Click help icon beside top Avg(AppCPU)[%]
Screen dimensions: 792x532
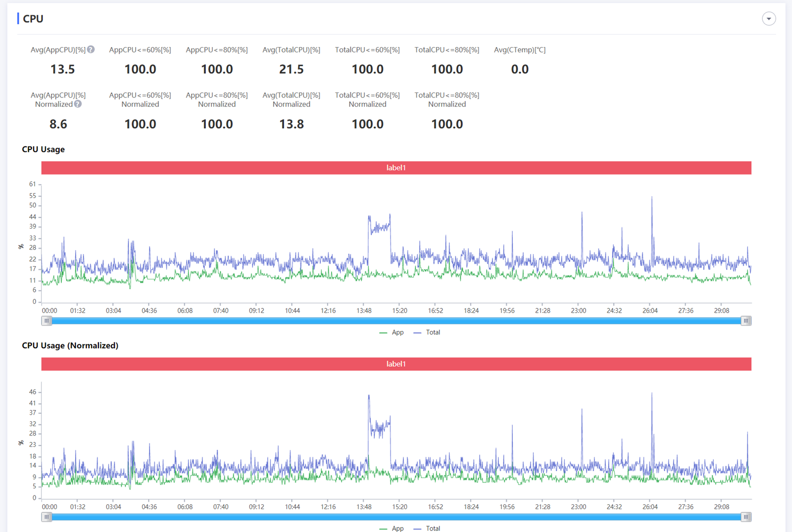coord(91,49)
